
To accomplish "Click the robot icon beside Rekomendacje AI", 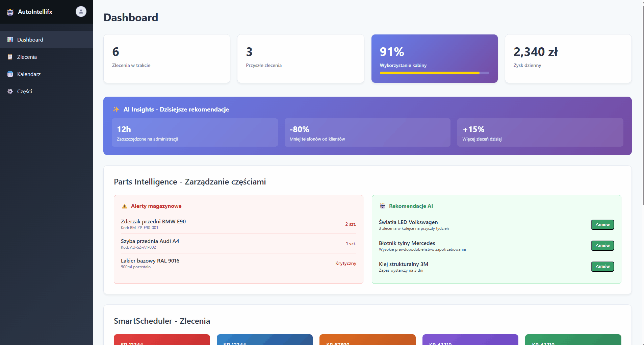I will pos(382,205).
